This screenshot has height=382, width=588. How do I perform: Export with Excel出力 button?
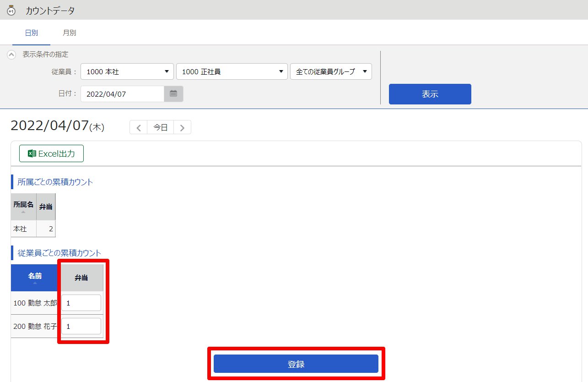51,153
